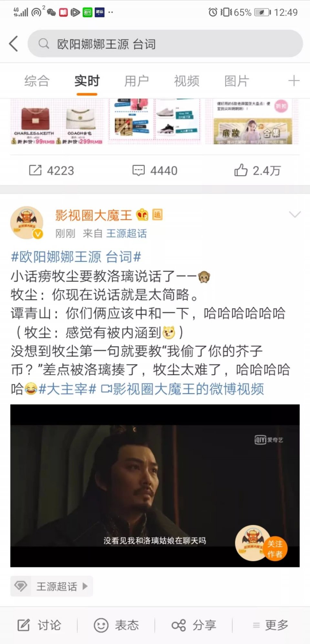Open comments icon showing 4440
Image resolution: width=310 pixels, height=644 pixels.
tap(139, 170)
